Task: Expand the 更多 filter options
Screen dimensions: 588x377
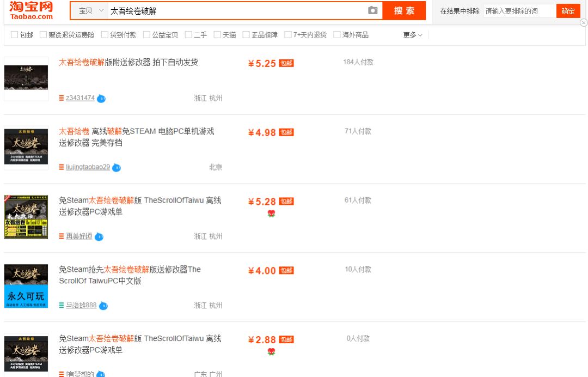Action: (x=413, y=35)
